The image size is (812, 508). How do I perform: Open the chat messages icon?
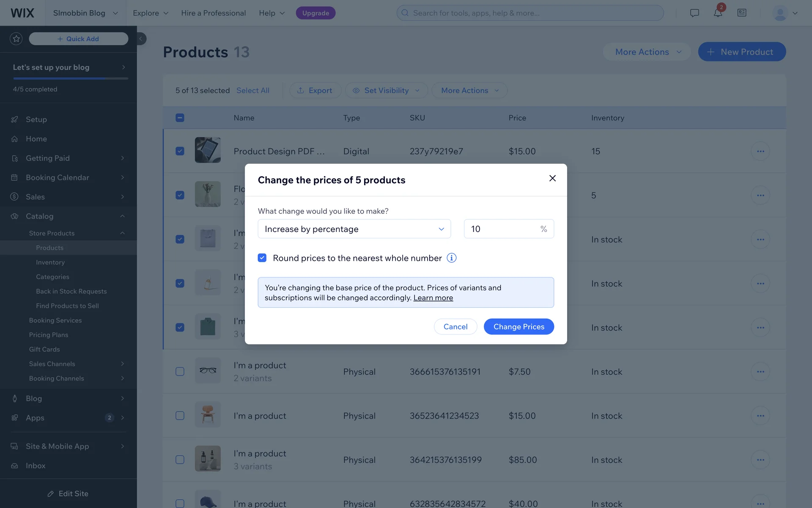tap(694, 13)
